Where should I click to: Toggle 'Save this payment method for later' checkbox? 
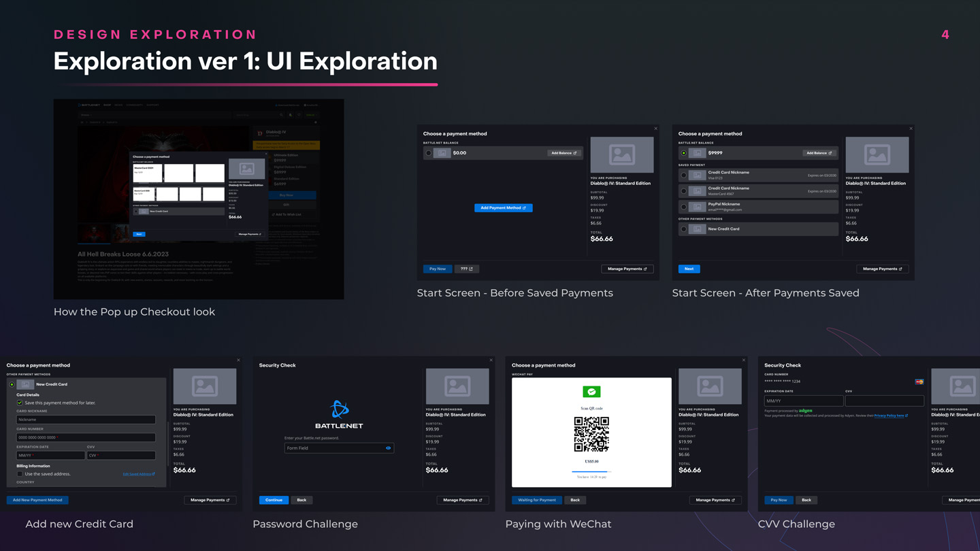pos(20,403)
